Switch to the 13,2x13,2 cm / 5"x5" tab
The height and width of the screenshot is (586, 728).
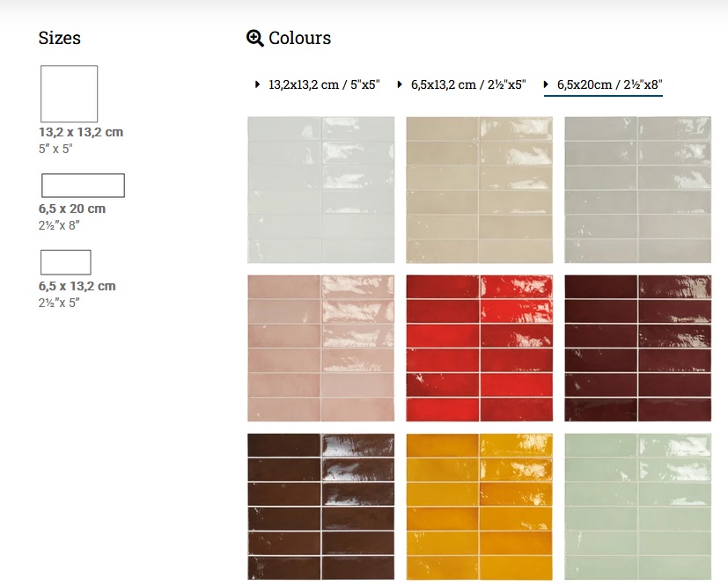coord(324,84)
